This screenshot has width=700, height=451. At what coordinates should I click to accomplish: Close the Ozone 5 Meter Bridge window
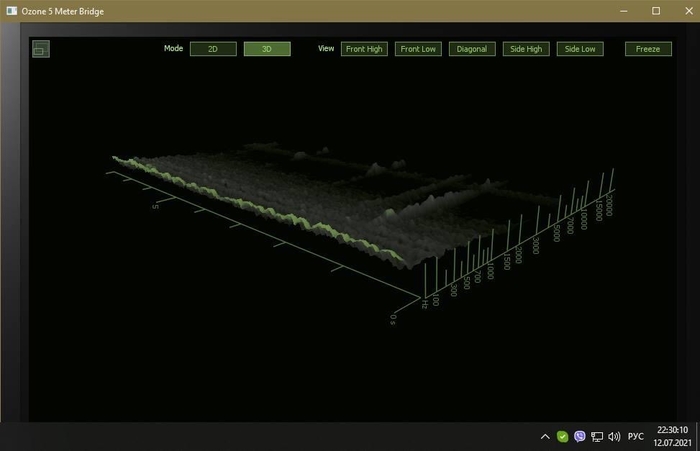[x=689, y=11]
